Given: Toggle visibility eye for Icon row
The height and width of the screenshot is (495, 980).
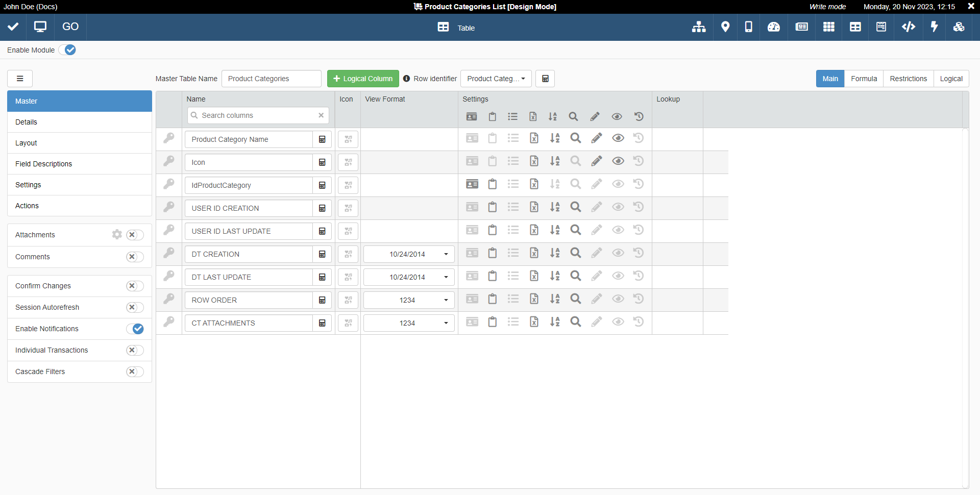Looking at the screenshot, I should pyautogui.click(x=618, y=161).
